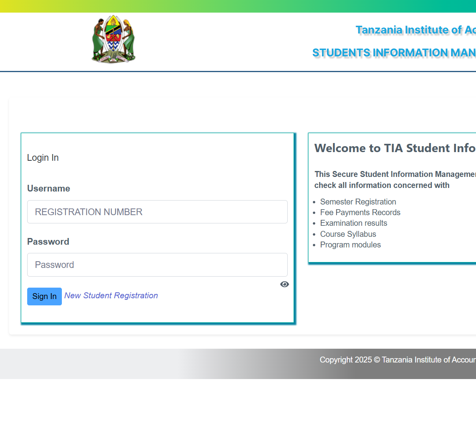Viewport: 476px width, 448px height.
Task: Select the Welcome to TIA Student heading
Action: tap(394, 148)
